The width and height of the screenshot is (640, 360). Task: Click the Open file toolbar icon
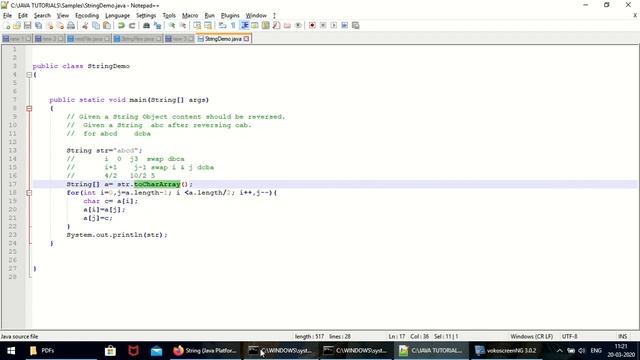(x=17, y=25)
